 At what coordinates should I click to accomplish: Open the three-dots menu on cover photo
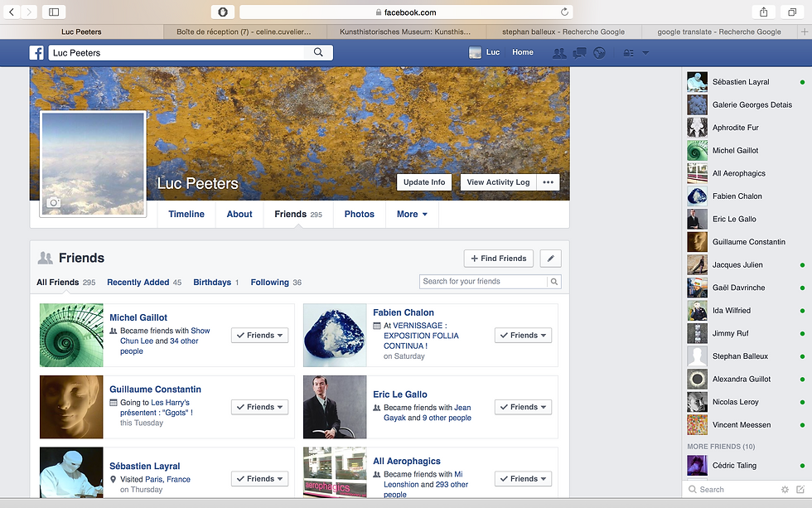coord(548,182)
